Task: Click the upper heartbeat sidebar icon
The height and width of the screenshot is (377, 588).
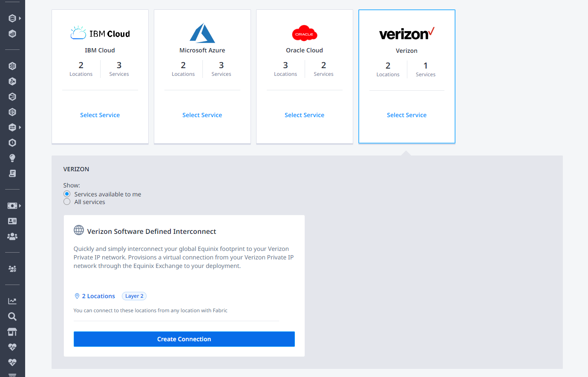Action: [x=12, y=347]
